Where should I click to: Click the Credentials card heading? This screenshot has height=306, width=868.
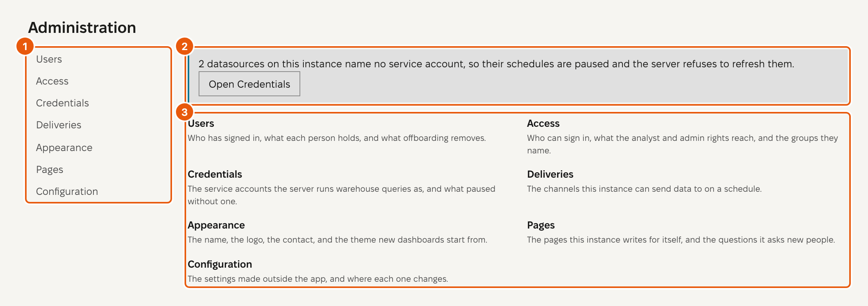click(x=215, y=174)
